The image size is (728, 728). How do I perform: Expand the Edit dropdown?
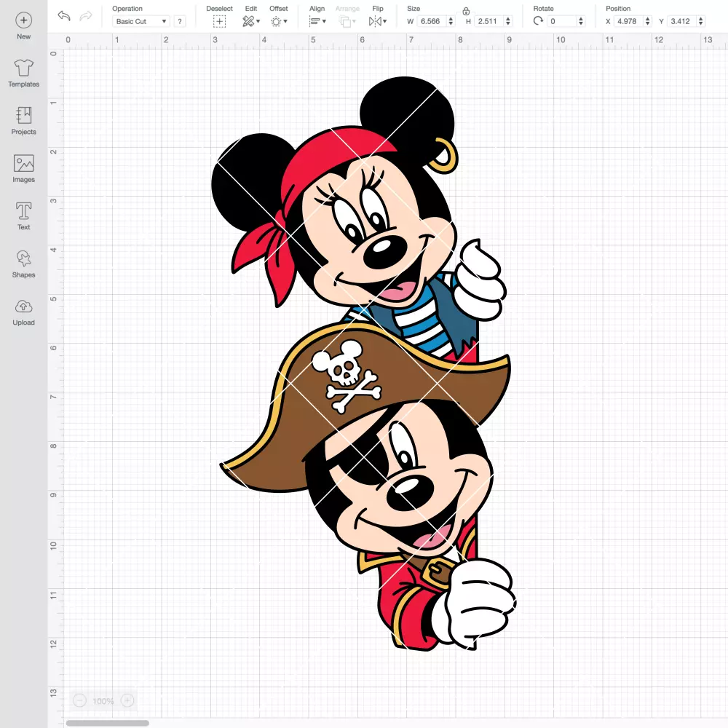pyautogui.click(x=251, y=21)
